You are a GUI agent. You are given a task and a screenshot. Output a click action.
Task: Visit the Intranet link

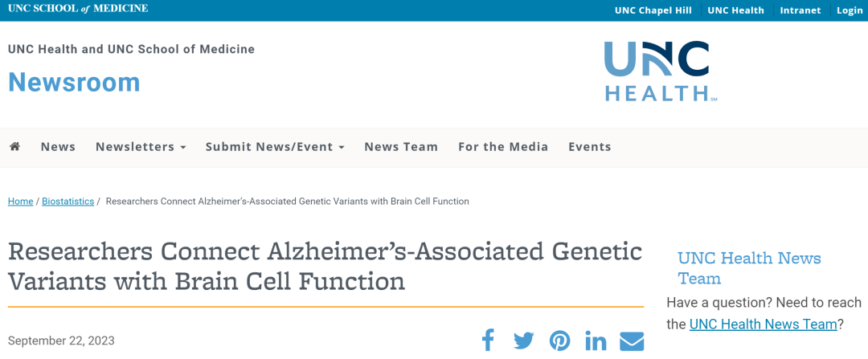tap(800, 10)
